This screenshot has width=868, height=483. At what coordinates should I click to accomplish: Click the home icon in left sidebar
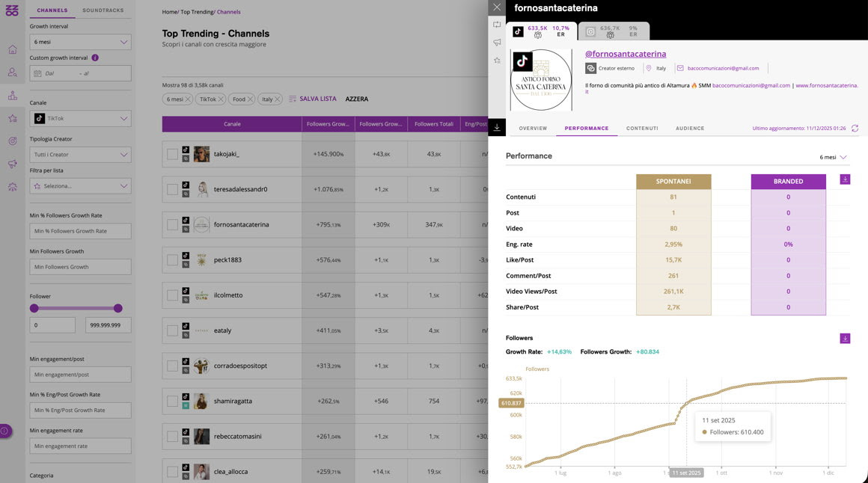pyautogui.click(x=13, y=49)
